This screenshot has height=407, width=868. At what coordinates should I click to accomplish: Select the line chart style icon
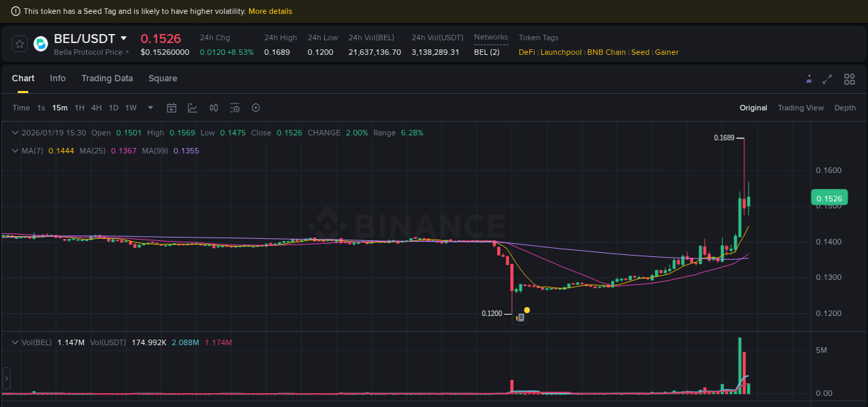[x=192, y=108]
